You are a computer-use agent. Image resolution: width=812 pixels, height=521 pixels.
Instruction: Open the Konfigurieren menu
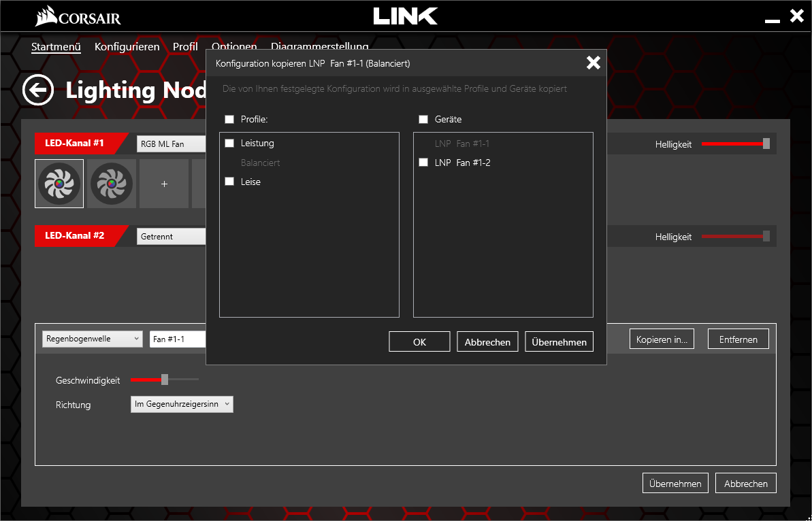tap(127, 47)
